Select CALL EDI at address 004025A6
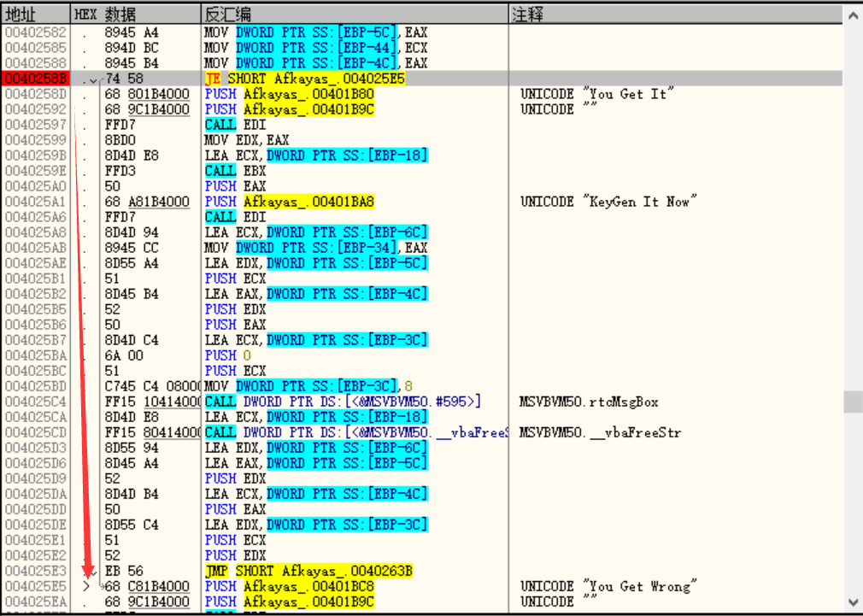The height and width of the screenshot is (616, 863). [236, 218]
